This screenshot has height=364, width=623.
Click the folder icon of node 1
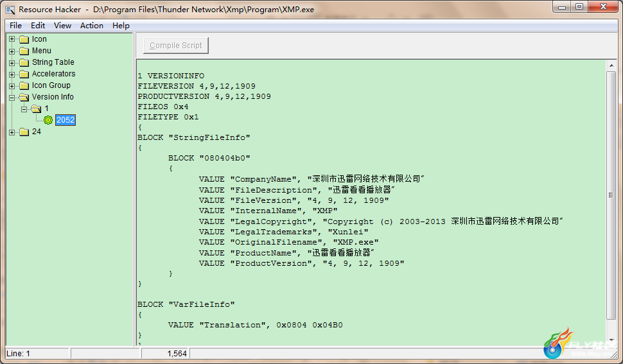36,108
